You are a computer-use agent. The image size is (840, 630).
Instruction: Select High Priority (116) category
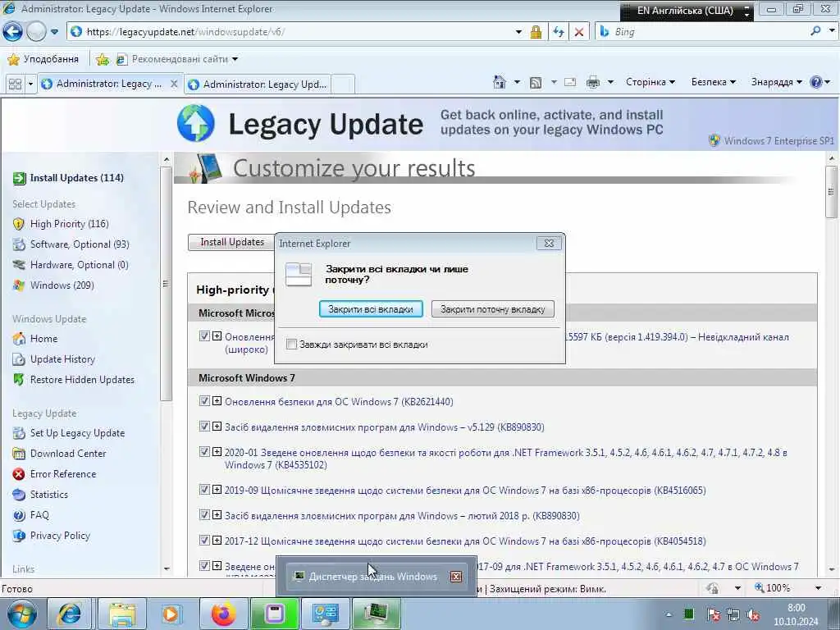(x=69, y=224)
